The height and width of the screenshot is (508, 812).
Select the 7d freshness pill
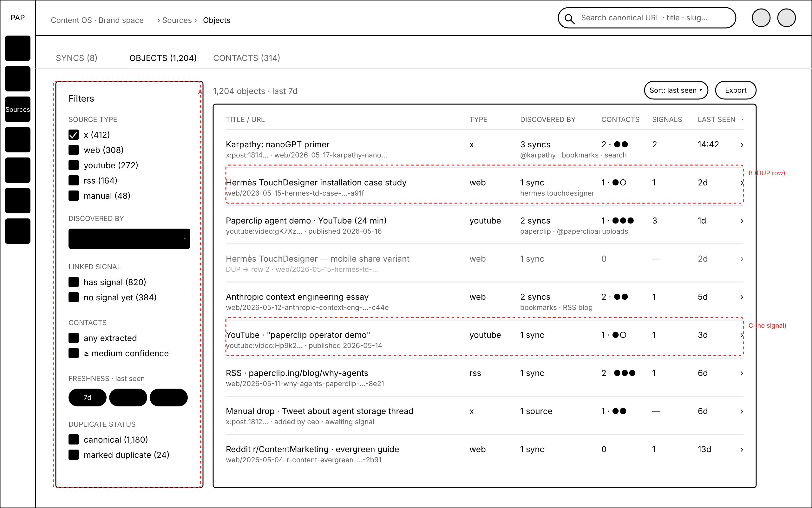click(87, 398)
